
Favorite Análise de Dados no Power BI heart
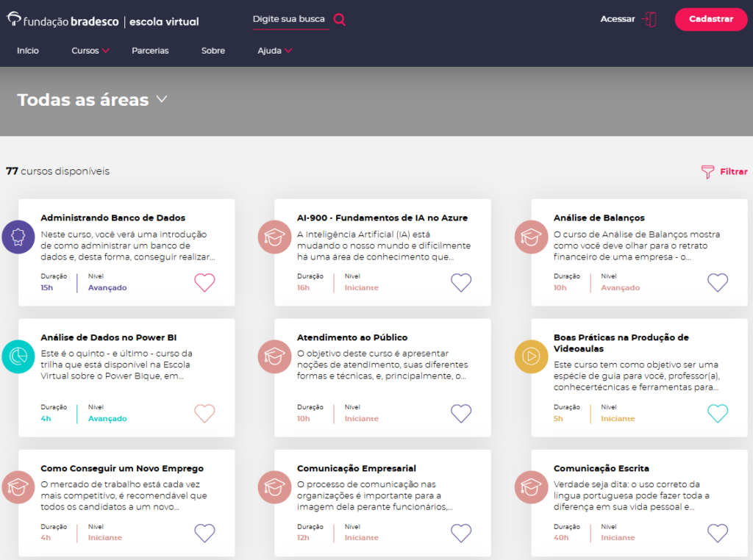click(204, 413)
